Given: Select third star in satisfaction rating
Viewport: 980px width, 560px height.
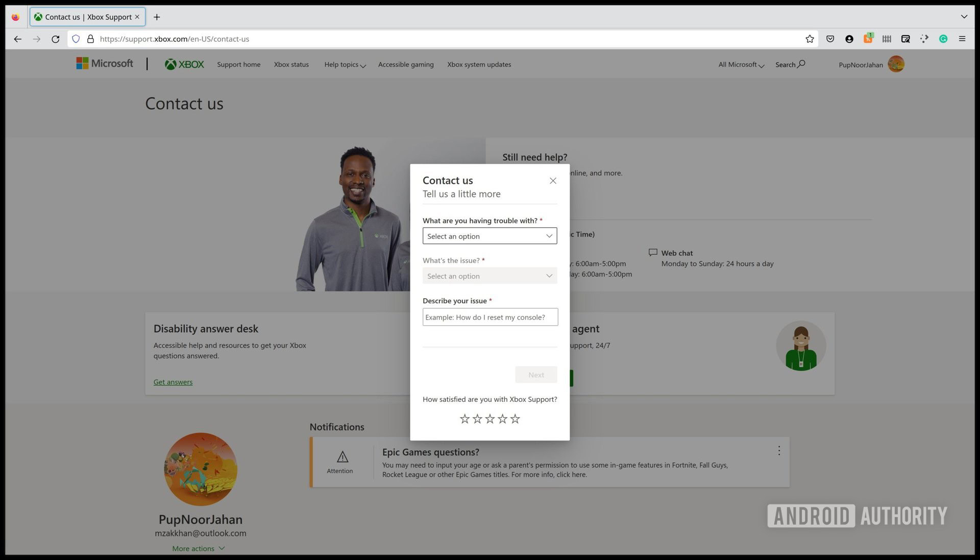Looking at the screenshot, I should click(489, 418).
